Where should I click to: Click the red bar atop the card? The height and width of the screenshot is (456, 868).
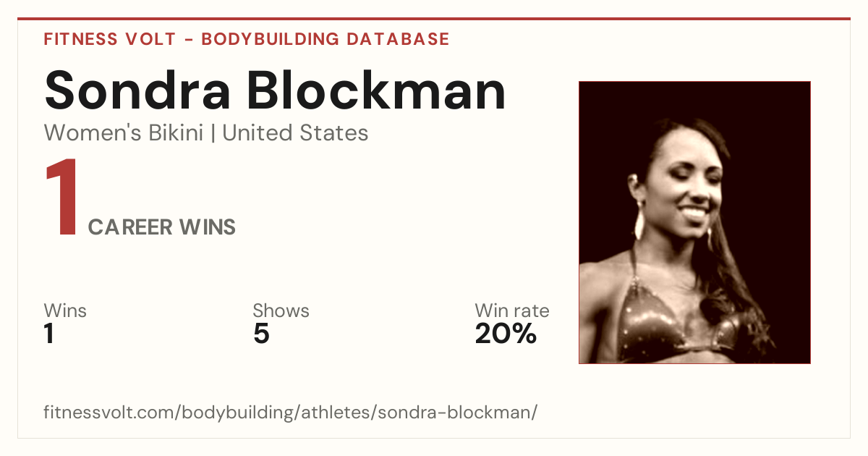tap(434, 19)
